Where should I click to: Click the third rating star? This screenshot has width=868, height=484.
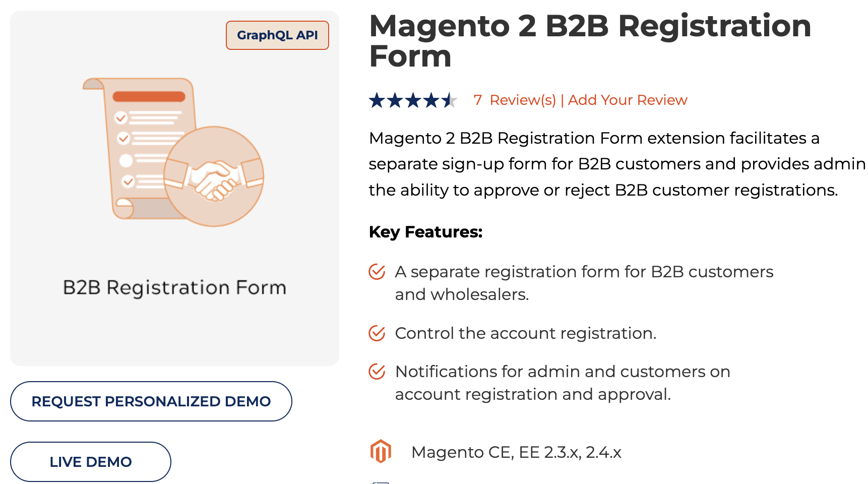point(413,100)
